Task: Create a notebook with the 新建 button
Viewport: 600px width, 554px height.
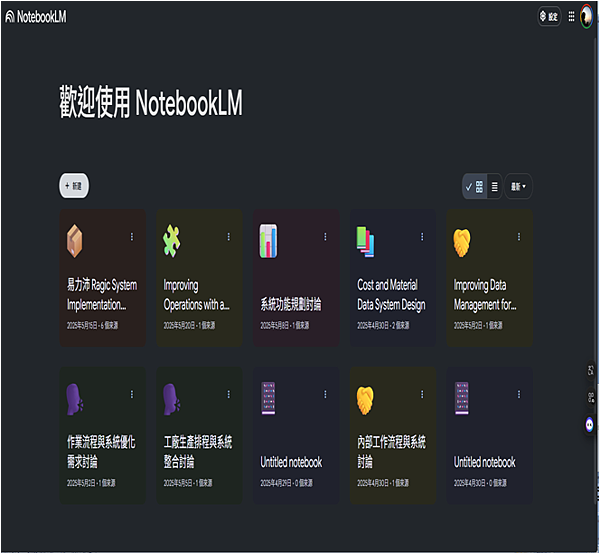Action: click(74, 186)
